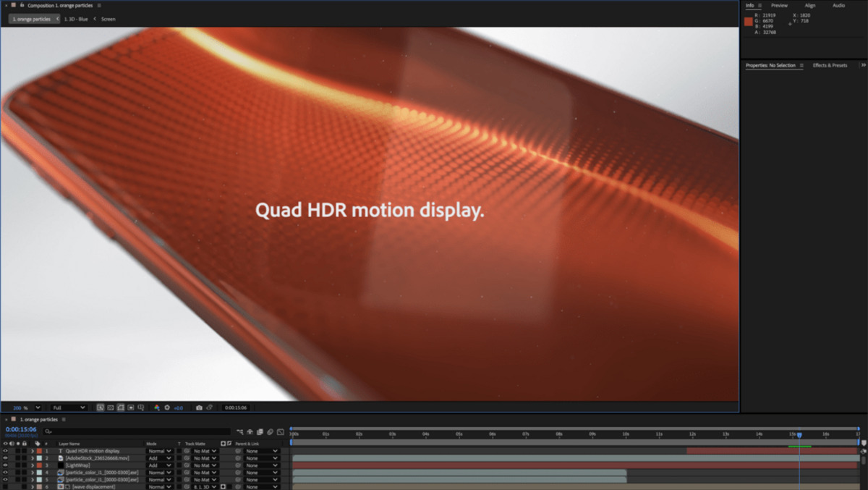Open blending Mode dropdown for Quad HDR layer
Screen dimensions: 868x490
pyautogui.click(x=159, y=451)
